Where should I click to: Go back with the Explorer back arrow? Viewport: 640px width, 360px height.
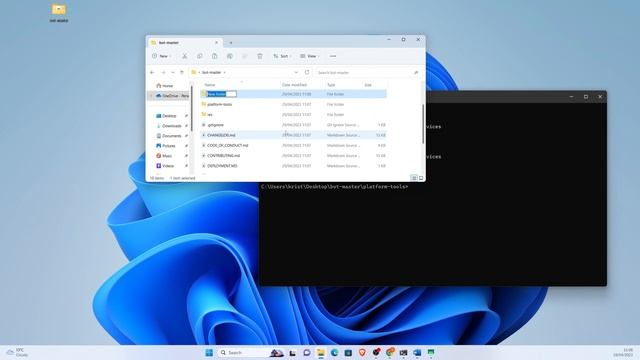(152, 72)
